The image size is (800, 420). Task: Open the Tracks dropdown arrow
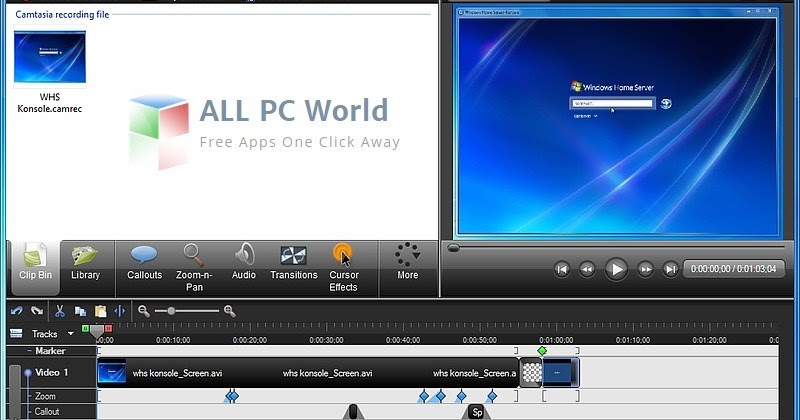point(71,334)
